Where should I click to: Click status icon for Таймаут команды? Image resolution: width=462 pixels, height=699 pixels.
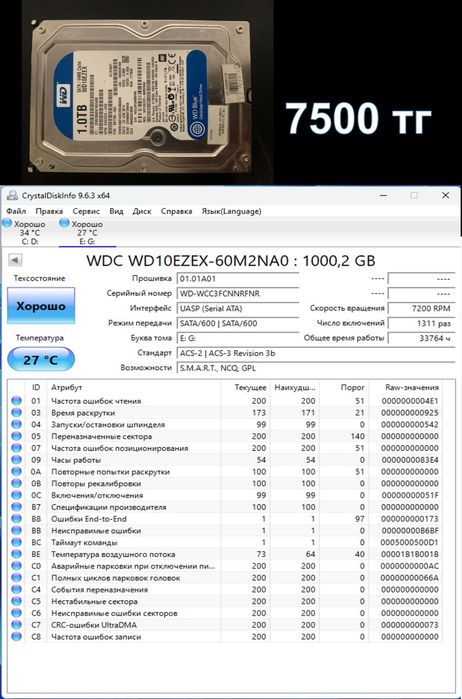point(16,543)
